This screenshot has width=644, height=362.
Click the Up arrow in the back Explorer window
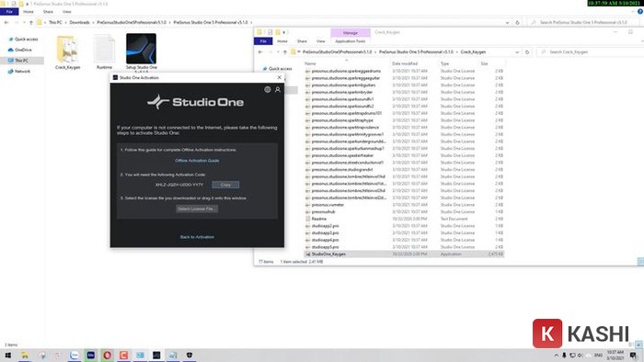click(x=30, y=23)
